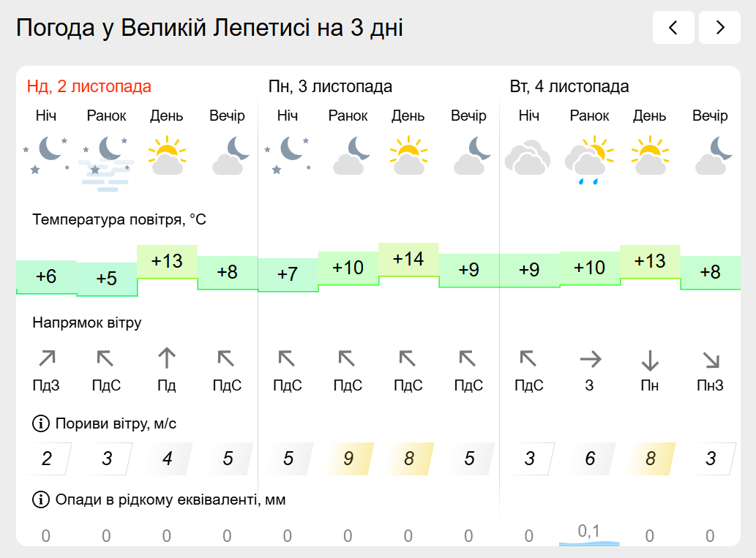Open the precipitation info icon
Screen dimensions: 756x558
coord(40,499)
